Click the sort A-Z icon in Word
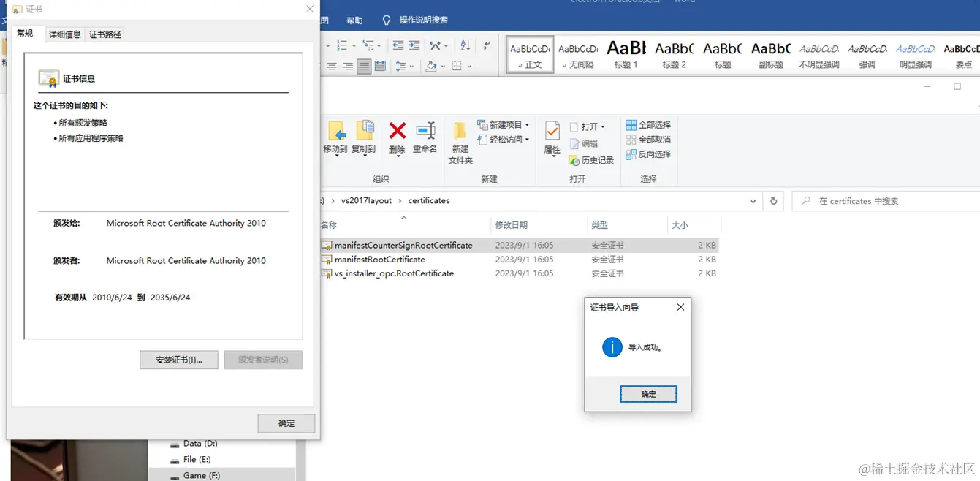980x481 pixels. tap(466, 45)
